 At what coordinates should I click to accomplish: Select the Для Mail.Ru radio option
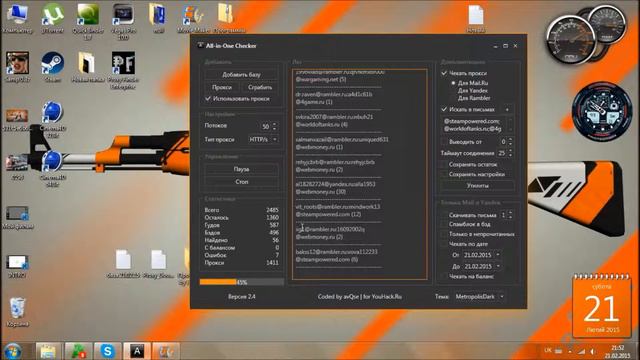pyautogui.click(x=453, y=83)
